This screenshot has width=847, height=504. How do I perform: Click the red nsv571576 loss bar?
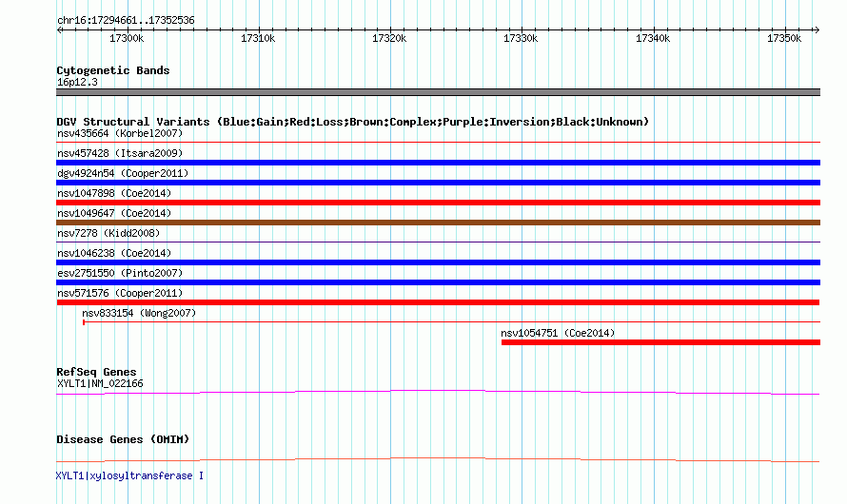pyautogui.click(x=438, y=302)
